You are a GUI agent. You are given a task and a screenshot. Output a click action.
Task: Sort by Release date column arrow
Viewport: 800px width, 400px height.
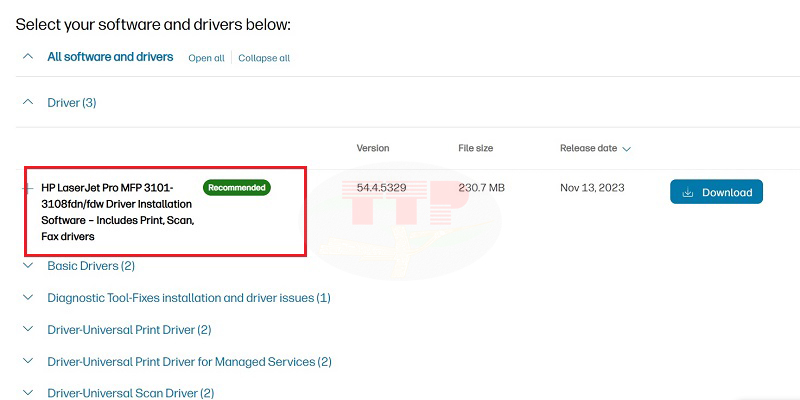click(627, 149)
